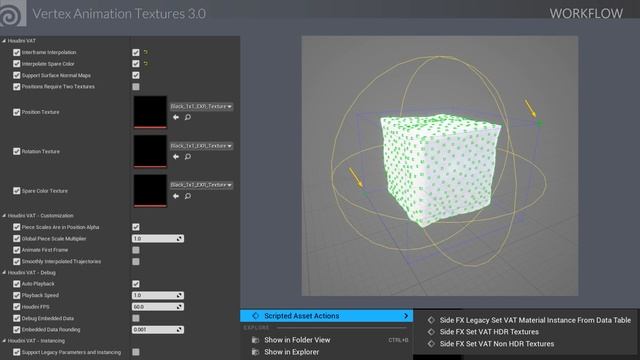Open Rotation Texture asset dropdown
The width and height of the screenshot is (640, 360).
202,146
